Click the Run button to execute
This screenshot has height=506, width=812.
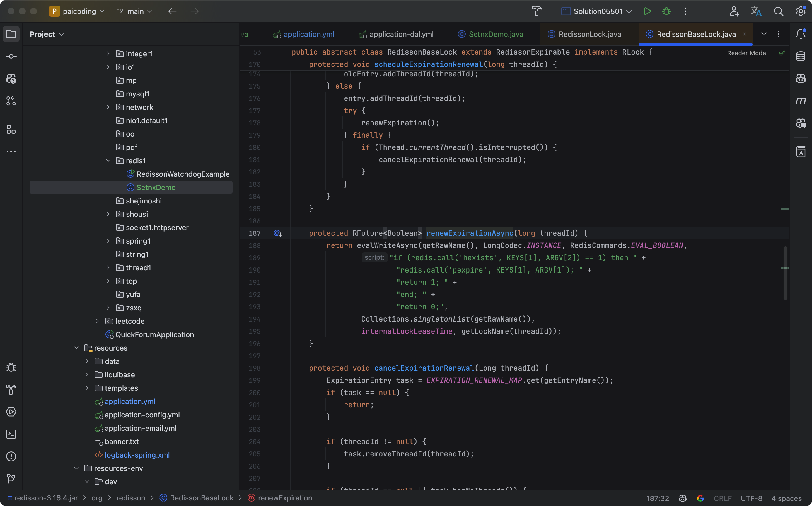click(x=647, y=12)
